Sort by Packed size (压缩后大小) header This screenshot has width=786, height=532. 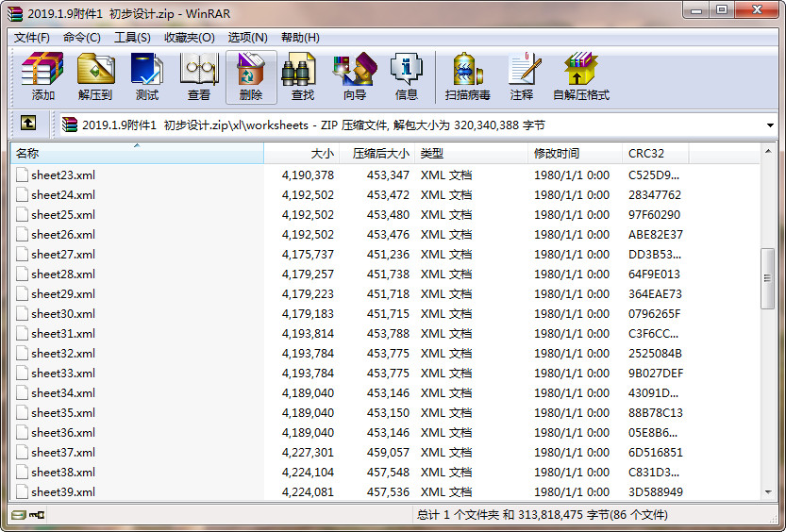[377, 154]
